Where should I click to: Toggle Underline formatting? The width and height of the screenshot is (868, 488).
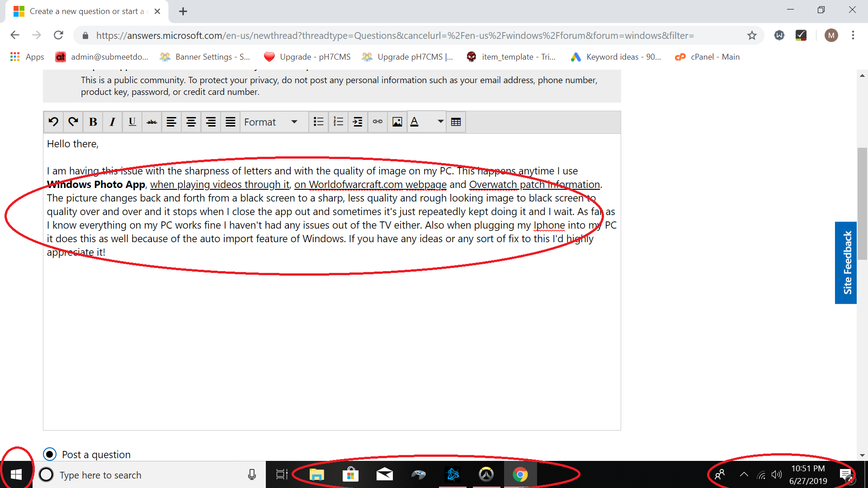[x=132, y=122]
